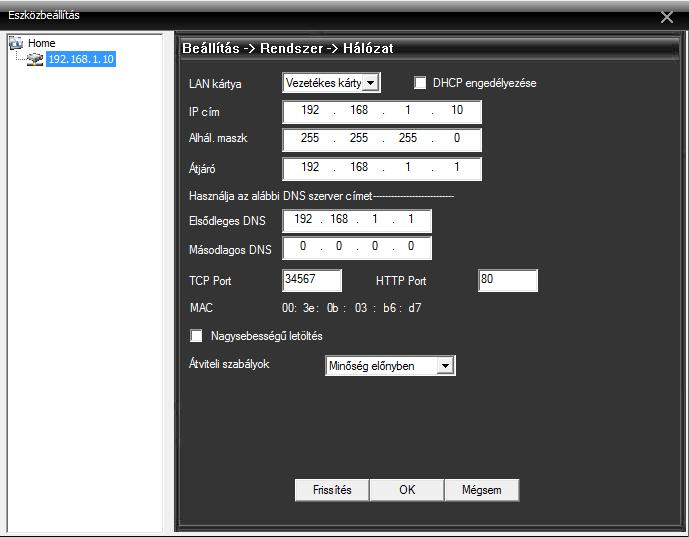Confirm settings with the OK button
This screenshot has width=689, height=537.
point(407,490)
